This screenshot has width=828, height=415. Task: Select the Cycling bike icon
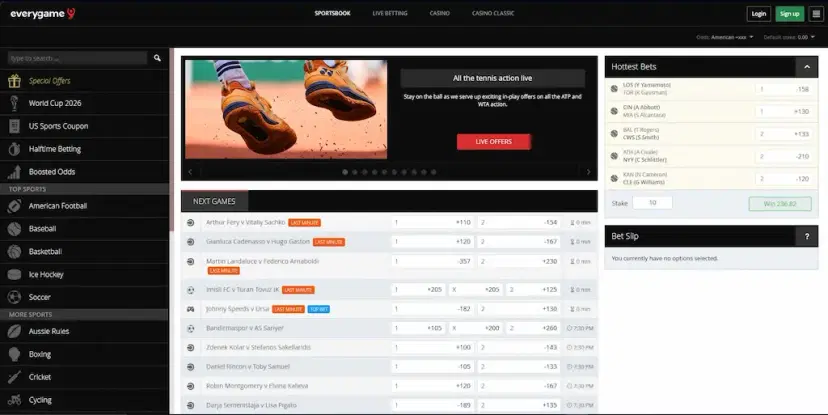tap(14, 400)
